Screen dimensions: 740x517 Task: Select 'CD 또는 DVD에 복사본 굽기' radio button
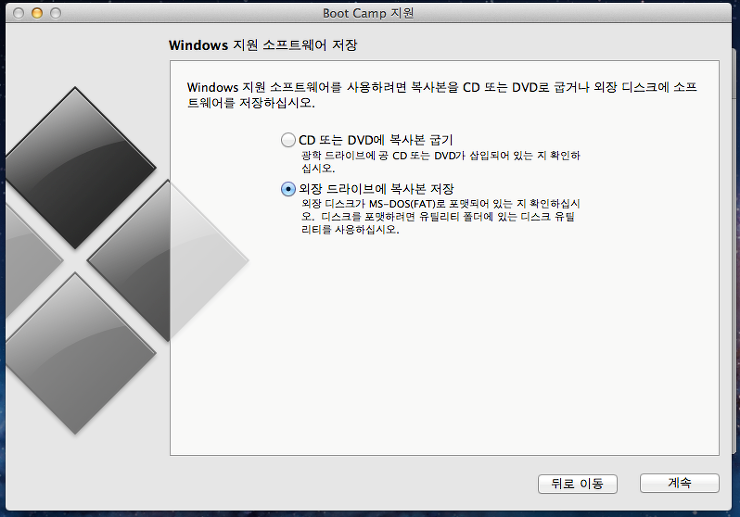click(288, 140)
